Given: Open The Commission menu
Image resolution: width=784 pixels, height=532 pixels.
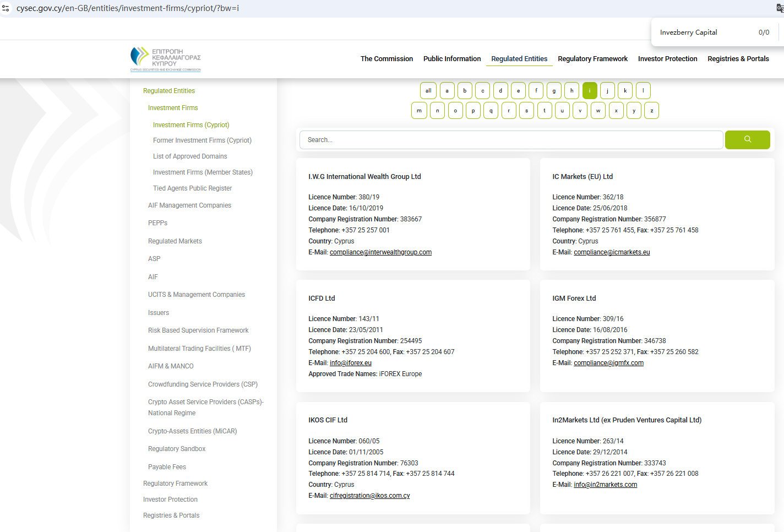Looking at the screenshot, I should (x=386, y=59).
